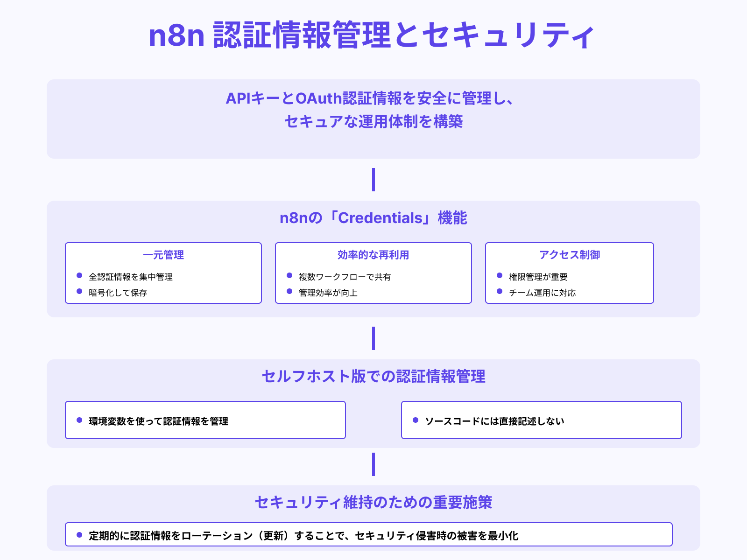Expand the セルフホスト版での認証情報管理 section
The height and width of the screenshot is (560, 747).
tap(373, 378)
